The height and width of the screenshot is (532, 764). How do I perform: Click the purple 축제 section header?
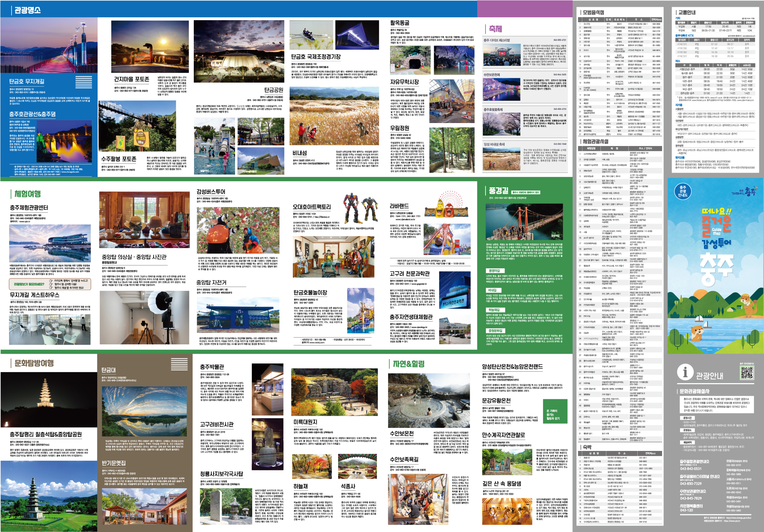point(495,29)
